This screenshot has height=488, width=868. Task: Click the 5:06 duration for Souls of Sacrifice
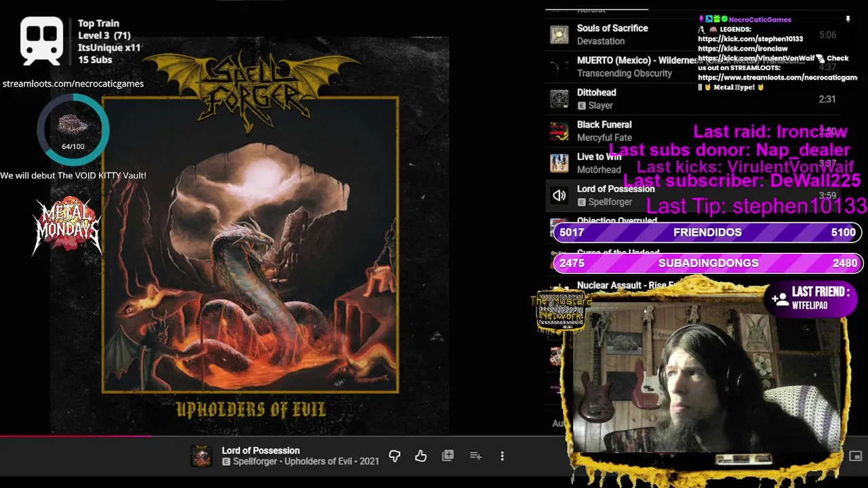[827, 35]
